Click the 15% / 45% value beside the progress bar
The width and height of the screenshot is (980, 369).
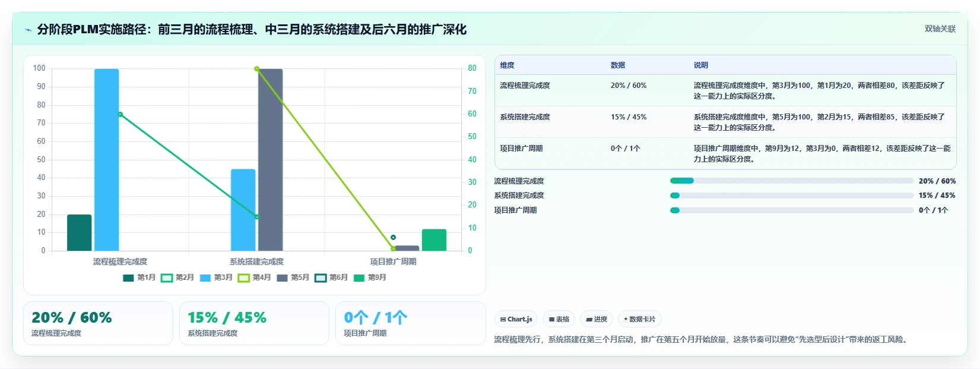click(x=937, y=195)
